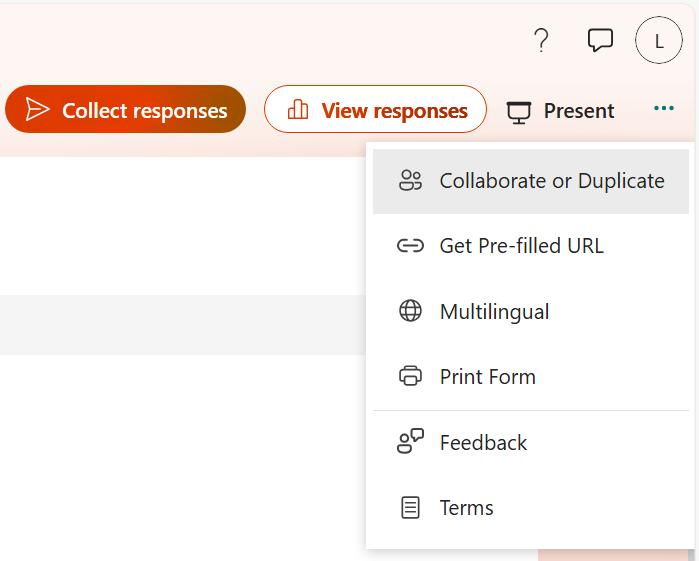This screenshot has height=561, width=699.
Task: Start Present mode
Action: 561,111
